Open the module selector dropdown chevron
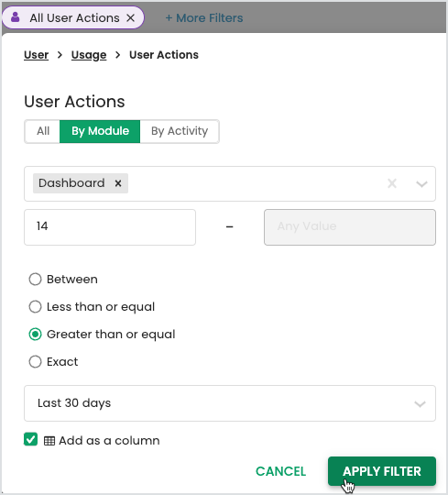 [421, 183]
